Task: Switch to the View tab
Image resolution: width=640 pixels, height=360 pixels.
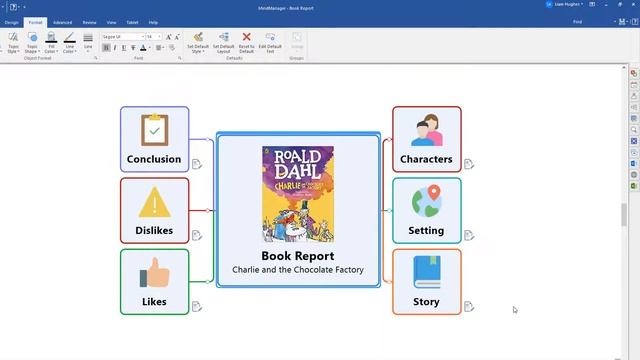Action: [111, 22]
